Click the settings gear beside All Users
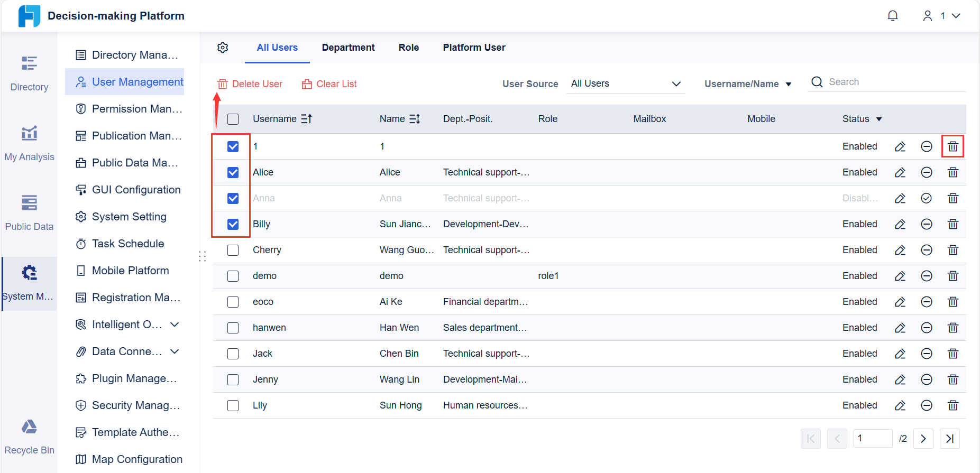Image resolution: width=980 pixels, height=473 pixels. coord(223,48)
